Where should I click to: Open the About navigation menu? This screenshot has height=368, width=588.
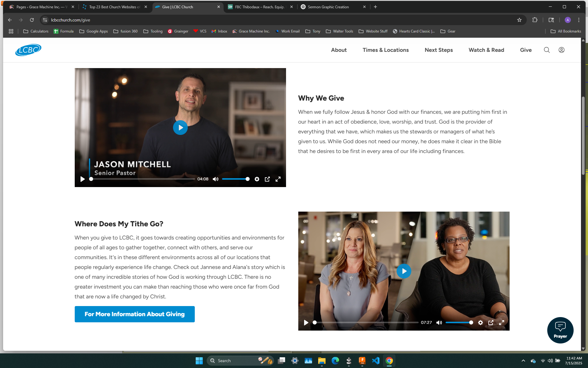338,50
